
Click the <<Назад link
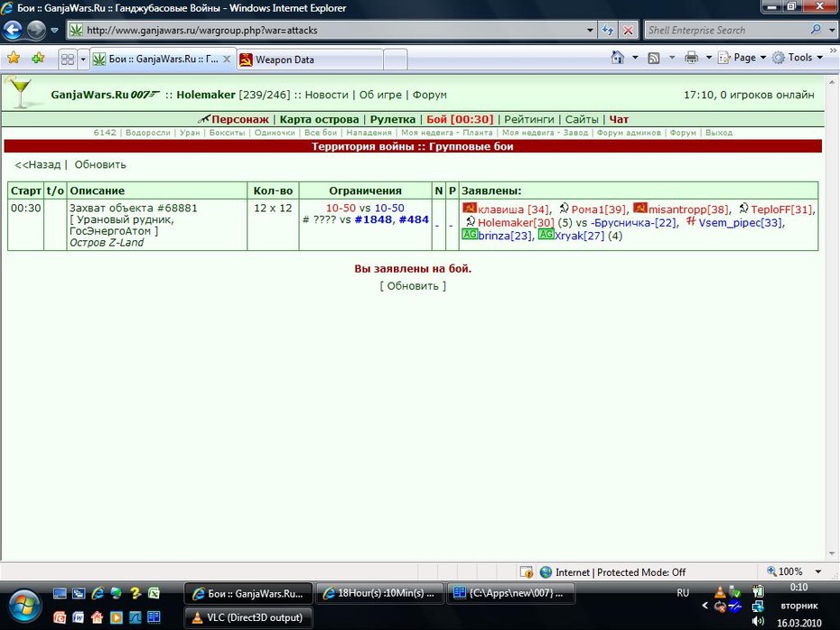[38, 164]
